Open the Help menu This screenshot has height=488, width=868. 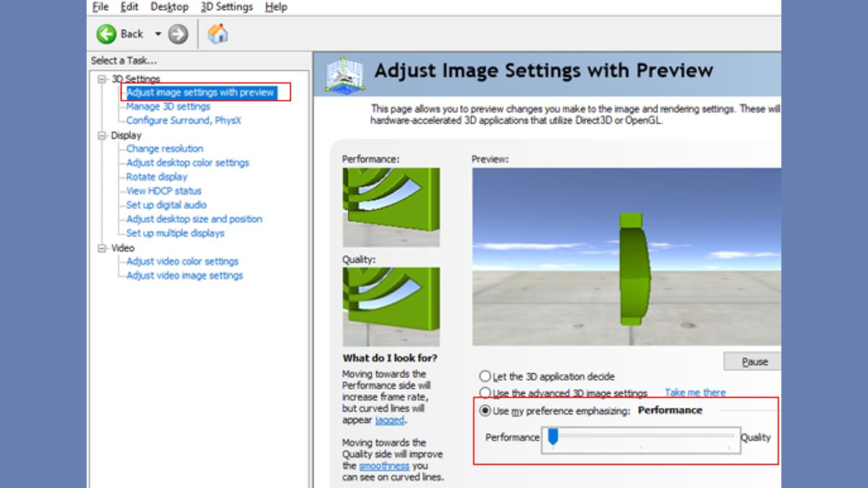276,7
